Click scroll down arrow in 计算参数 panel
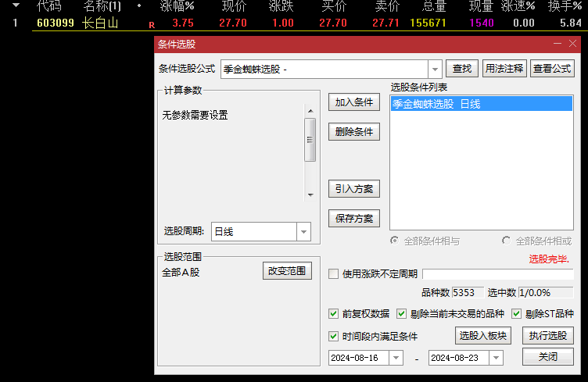The height and width of the screenshot is (382, 588). (x=310, y=195)
